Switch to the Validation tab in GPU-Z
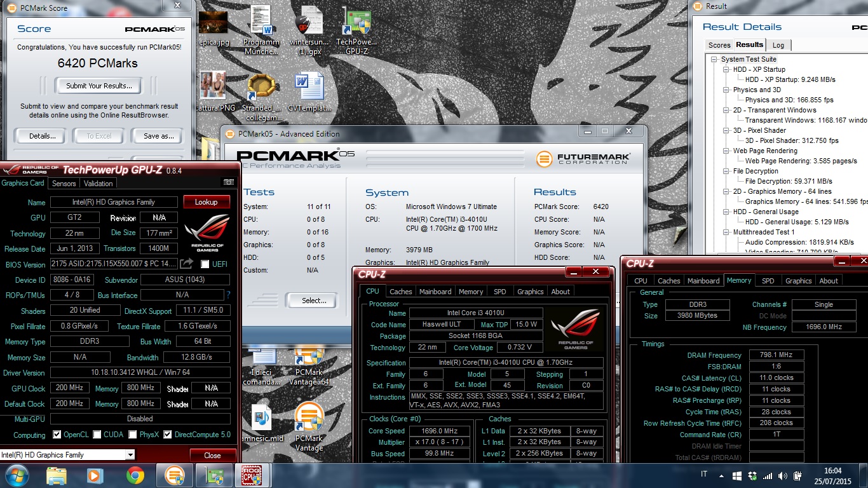 click(x=98, y=183)
